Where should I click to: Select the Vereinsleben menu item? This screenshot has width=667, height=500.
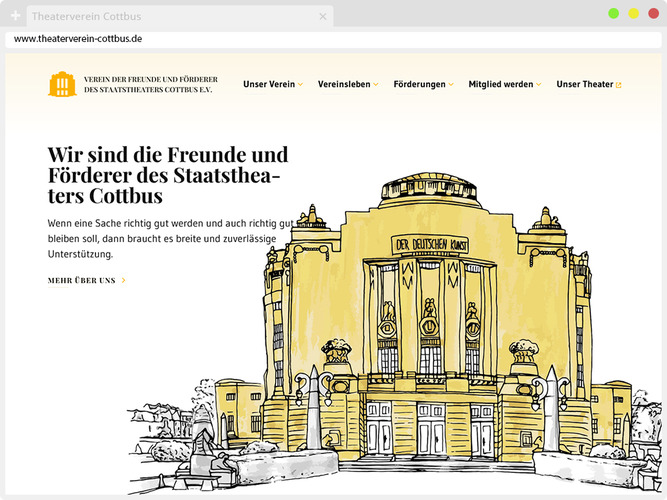coord(344,85)
